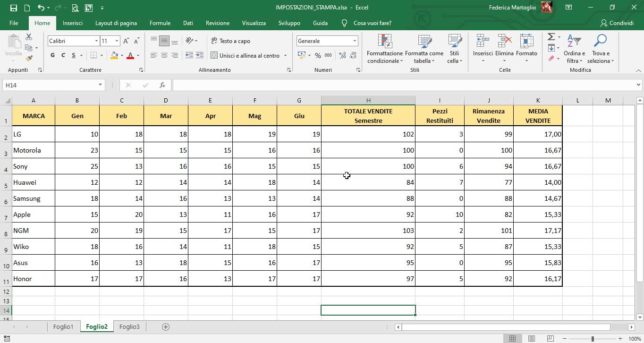The height and width of the screenshot is (343, 644).
Task: Decrease indent of cell content
Action: pos(189,55)
